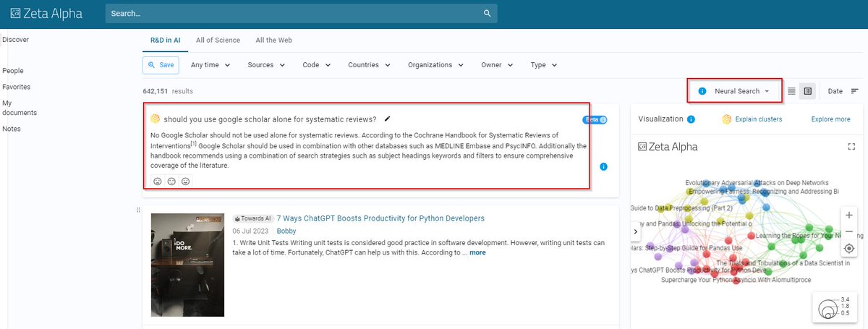Rate the answer with sad face
The width and height of the screenshot is (868, 329).
(x=157, y=181)
